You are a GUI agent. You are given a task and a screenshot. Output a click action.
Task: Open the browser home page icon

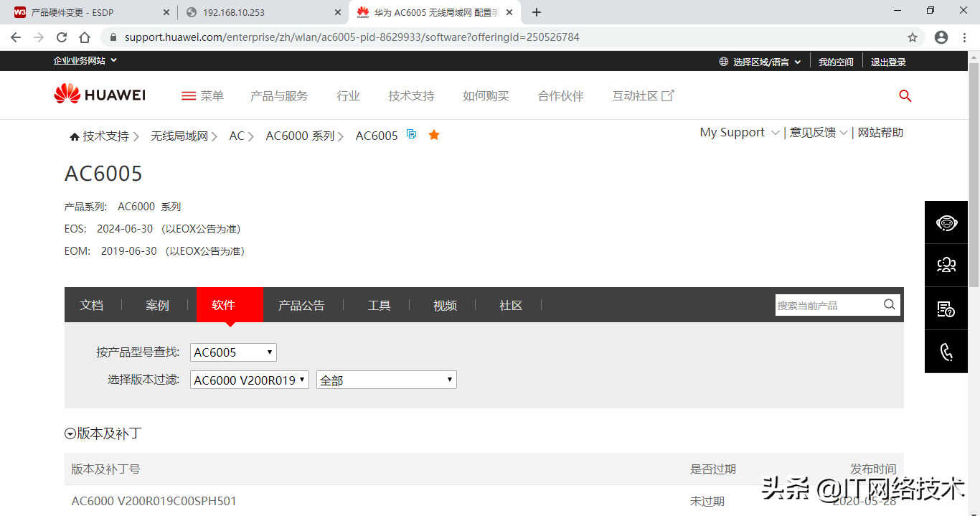click(x=85, y=37)
